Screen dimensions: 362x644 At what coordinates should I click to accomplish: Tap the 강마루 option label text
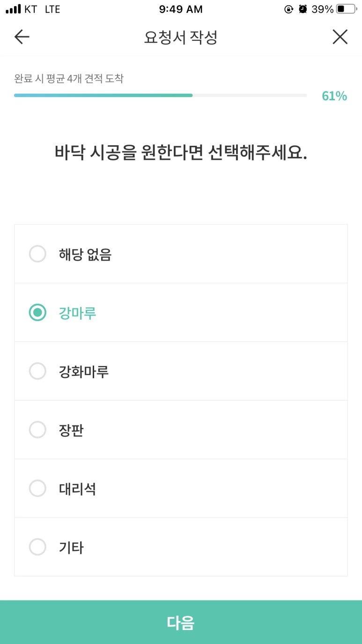click(77, 313)
